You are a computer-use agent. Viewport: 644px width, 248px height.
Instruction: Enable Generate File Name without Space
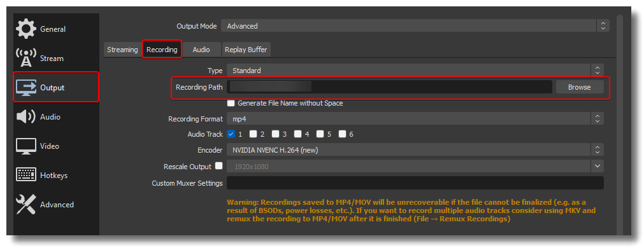tap(231, 103)
